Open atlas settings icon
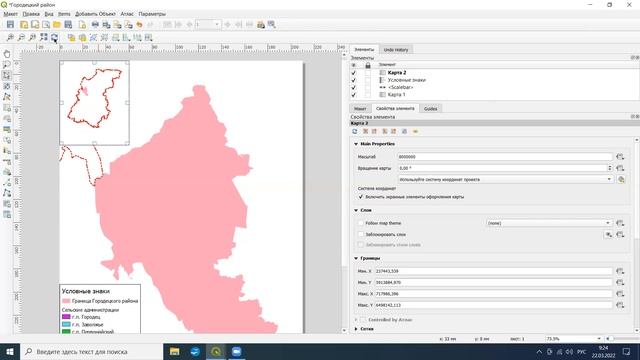Image resolution: width=640 pixels, height=360 pixels. (x=271, y=25)
